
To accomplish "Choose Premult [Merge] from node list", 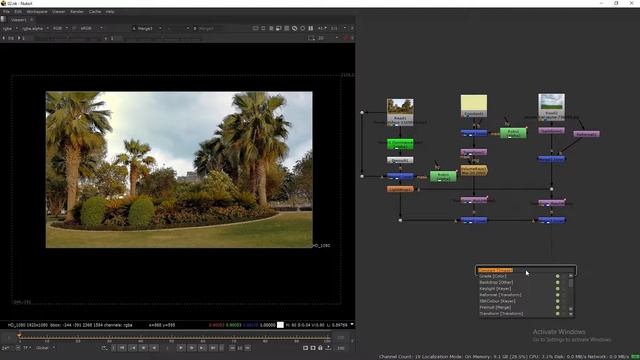I will [x=495, y=307].
